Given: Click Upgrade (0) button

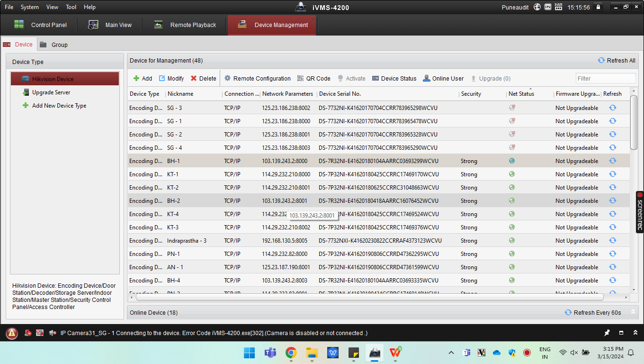Looking at the screenshot, I should point(490,79).
